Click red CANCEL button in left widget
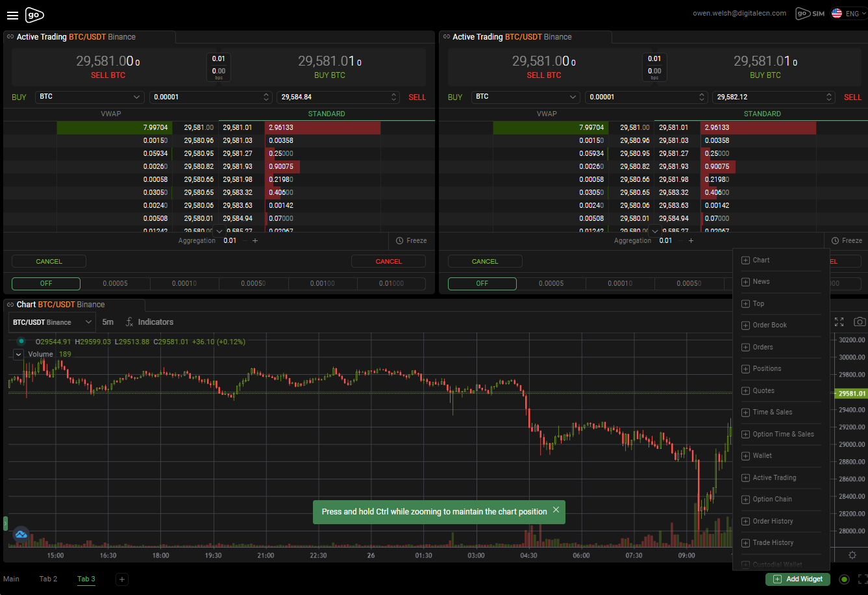The width and height of the screenshot is (868, 595). click(389, 261)
